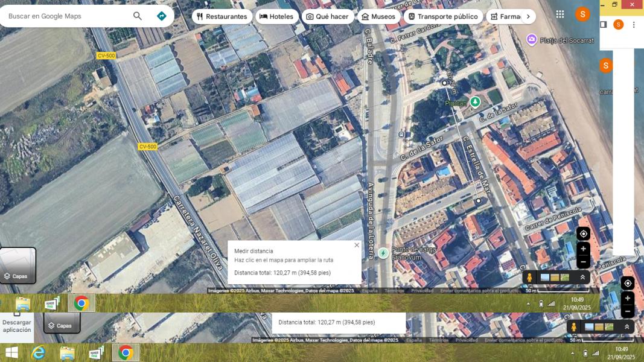Open Chrome's three-dot menu

coord(634,25)
